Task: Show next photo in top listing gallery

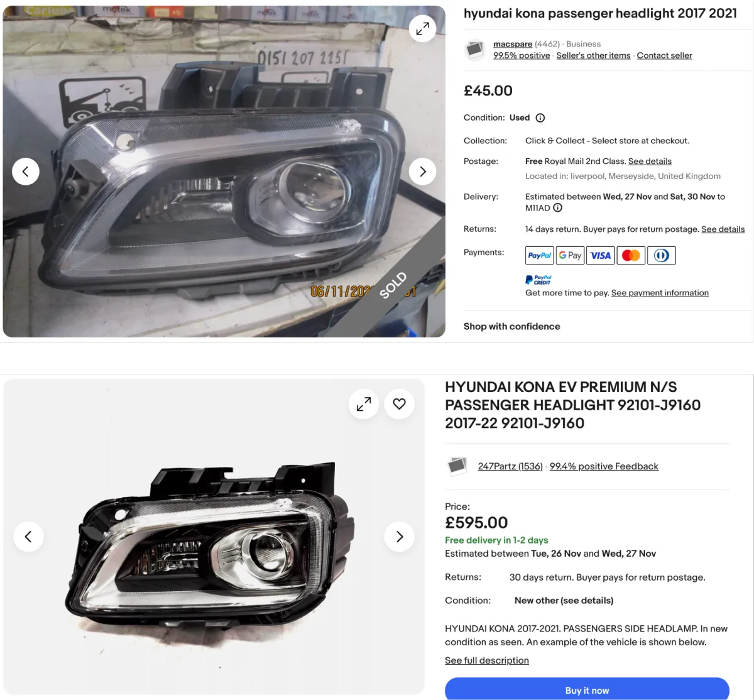Action: [422, 172]
